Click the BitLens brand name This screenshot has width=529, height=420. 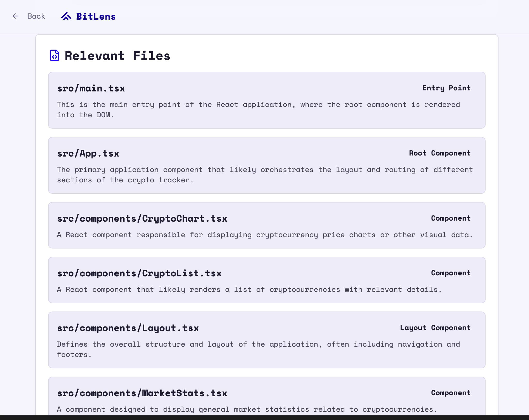96,17
